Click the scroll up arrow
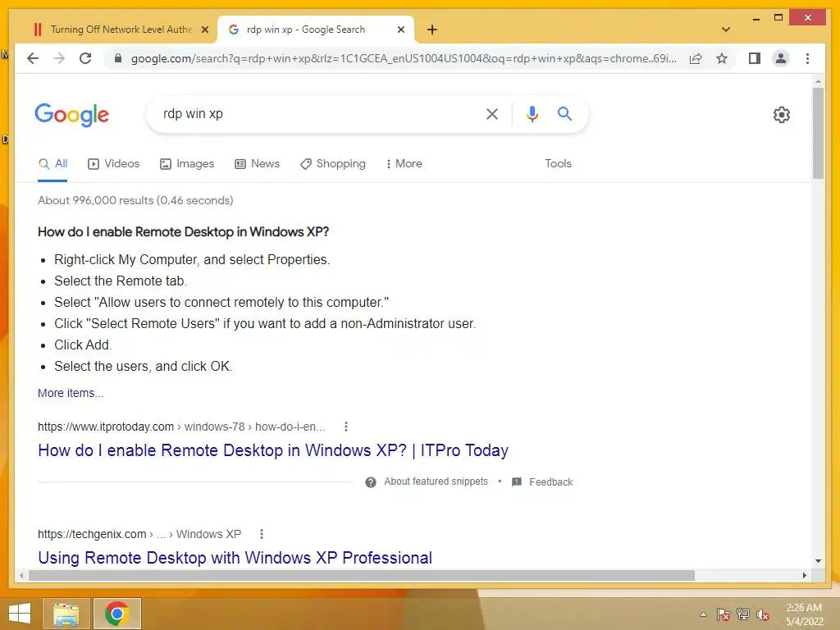Image resolution: width=840 pixels, height=630 pixels. (818, 81)
